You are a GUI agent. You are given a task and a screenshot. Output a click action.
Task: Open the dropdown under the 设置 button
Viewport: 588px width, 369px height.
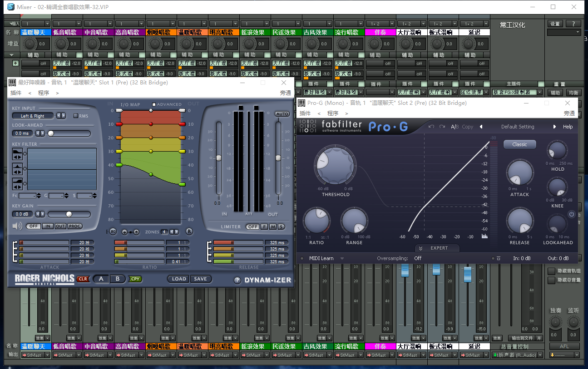pyautogui.click(x=564, y=32)
